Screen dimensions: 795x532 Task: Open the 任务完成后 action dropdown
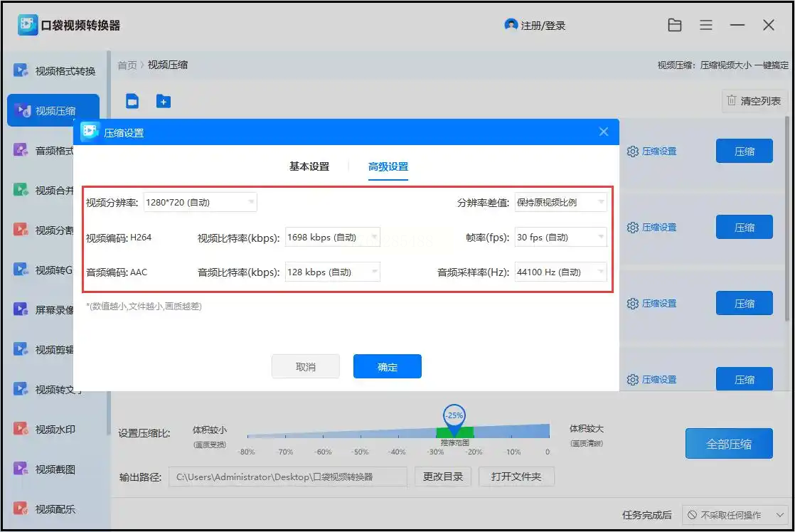tap(734, 515)
